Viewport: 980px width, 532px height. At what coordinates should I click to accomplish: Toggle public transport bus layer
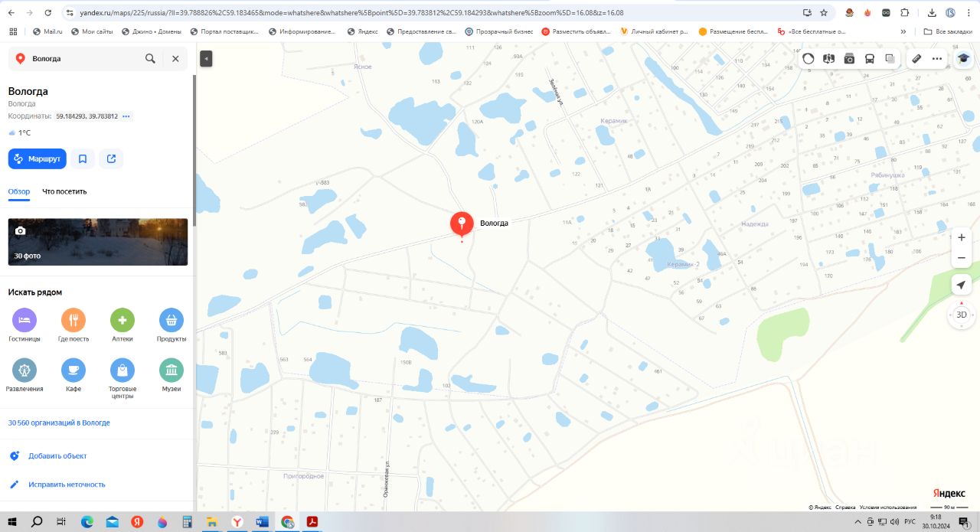click(870, 58)
